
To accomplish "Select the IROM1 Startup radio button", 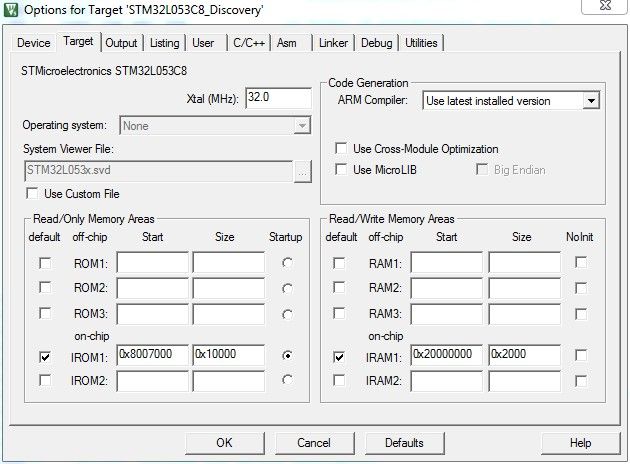I will pyautogui.click(x=287, y=355).
